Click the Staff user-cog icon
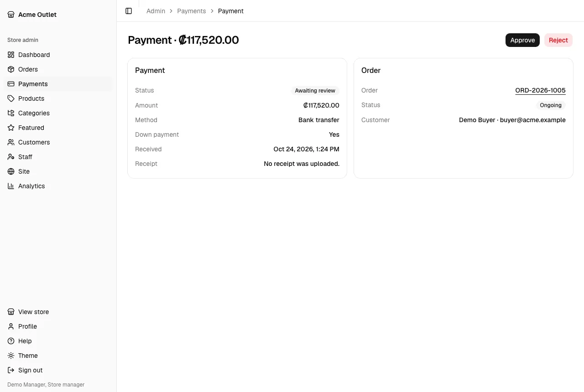Screen dimensions: 584x392 coord(11,157)
